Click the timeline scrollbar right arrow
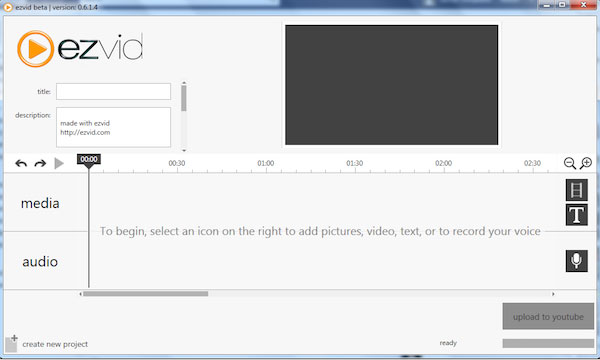The height and width of the screenshot is (360, 600). [x=553, y=294]
